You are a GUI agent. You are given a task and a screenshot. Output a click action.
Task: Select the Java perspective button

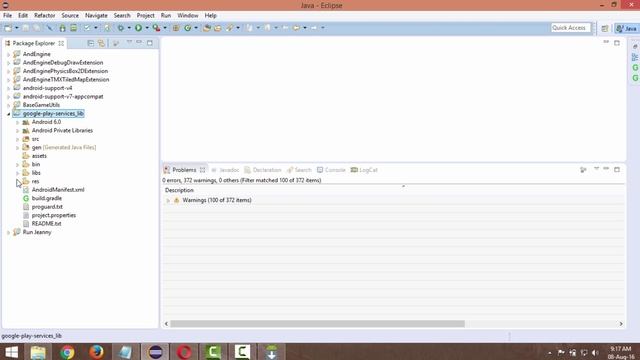(x=627, y=28)
